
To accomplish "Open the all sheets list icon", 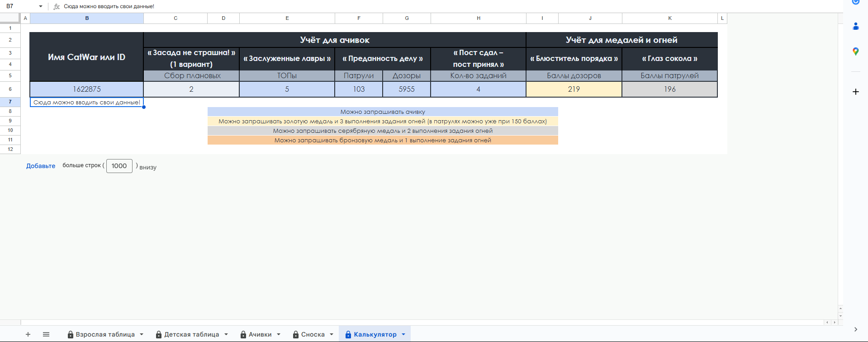I will [x=46, y=334].
